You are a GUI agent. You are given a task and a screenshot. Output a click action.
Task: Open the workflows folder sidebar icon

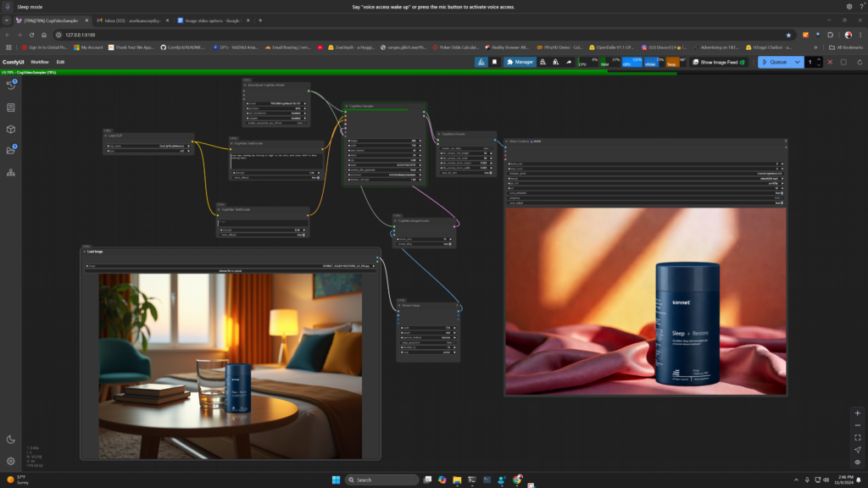click(x=10, y=151)
